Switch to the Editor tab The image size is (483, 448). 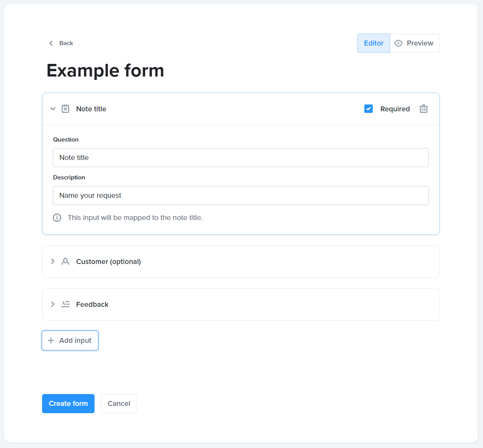click(x=374, y=43)
